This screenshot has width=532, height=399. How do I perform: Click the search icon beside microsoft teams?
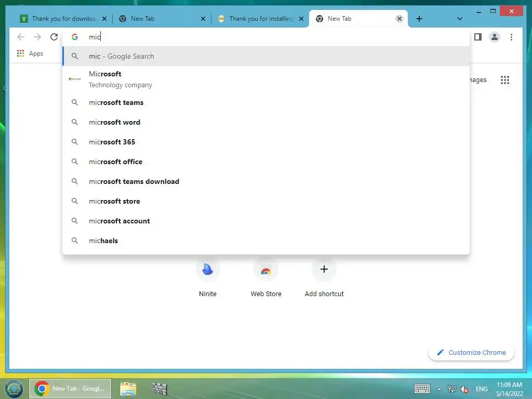pos(75,102)
